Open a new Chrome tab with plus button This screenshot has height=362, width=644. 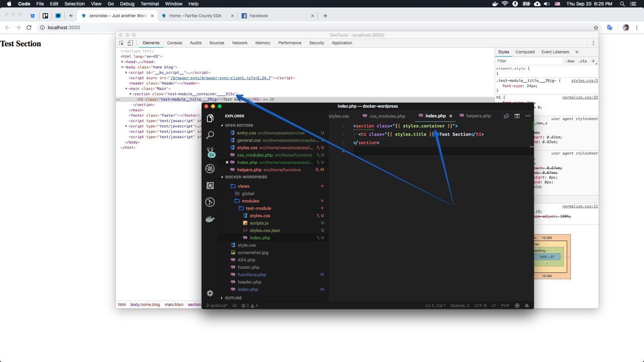(x=325, y=16)
